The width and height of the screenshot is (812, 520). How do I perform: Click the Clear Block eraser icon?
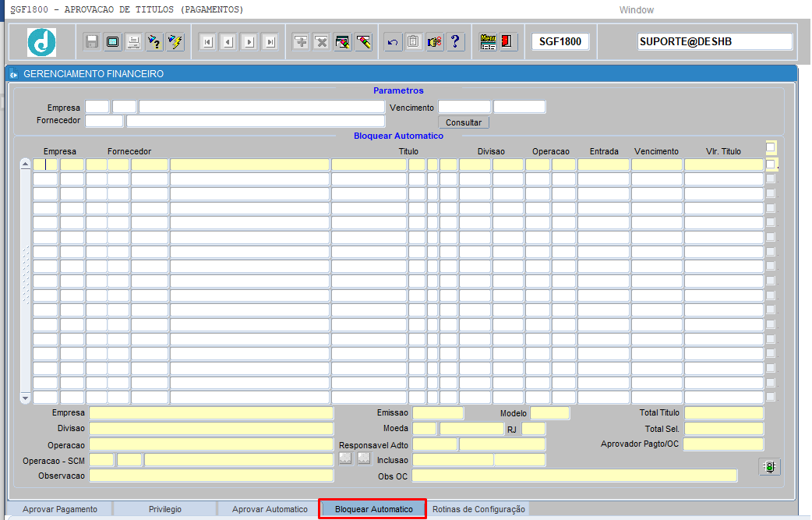(343, 42)
